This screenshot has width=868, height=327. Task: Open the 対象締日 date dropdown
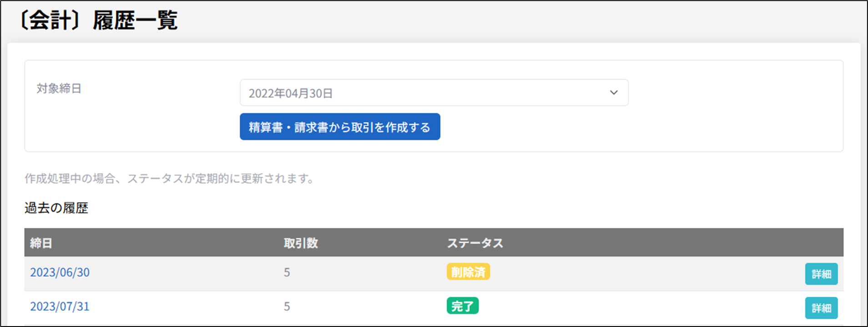click(x=434, y=93)
